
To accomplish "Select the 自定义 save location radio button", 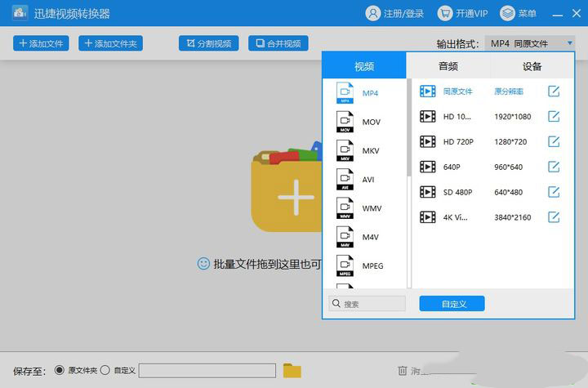I will [x=105, y=371].
